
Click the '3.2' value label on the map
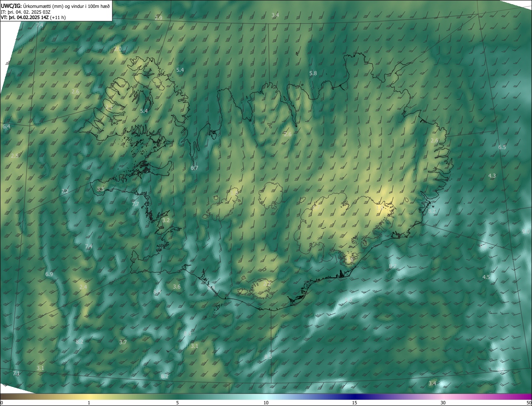pos(166,220)
